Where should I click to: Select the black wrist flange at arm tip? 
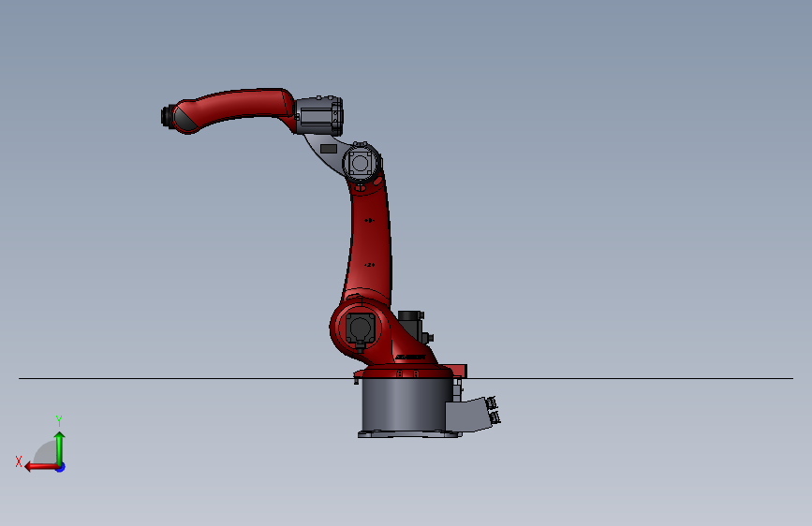[168, 116]
